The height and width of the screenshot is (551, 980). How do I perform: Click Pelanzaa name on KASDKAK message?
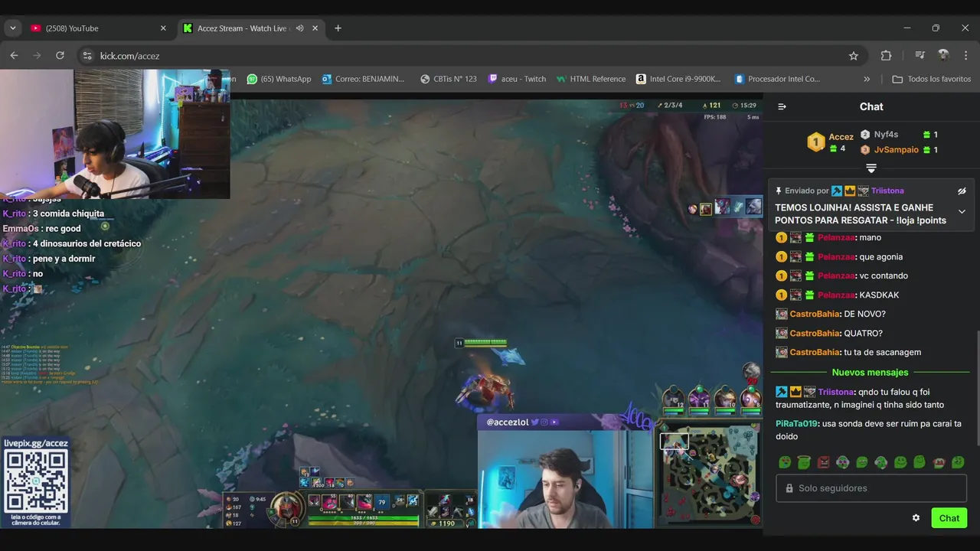click(836, 295)
